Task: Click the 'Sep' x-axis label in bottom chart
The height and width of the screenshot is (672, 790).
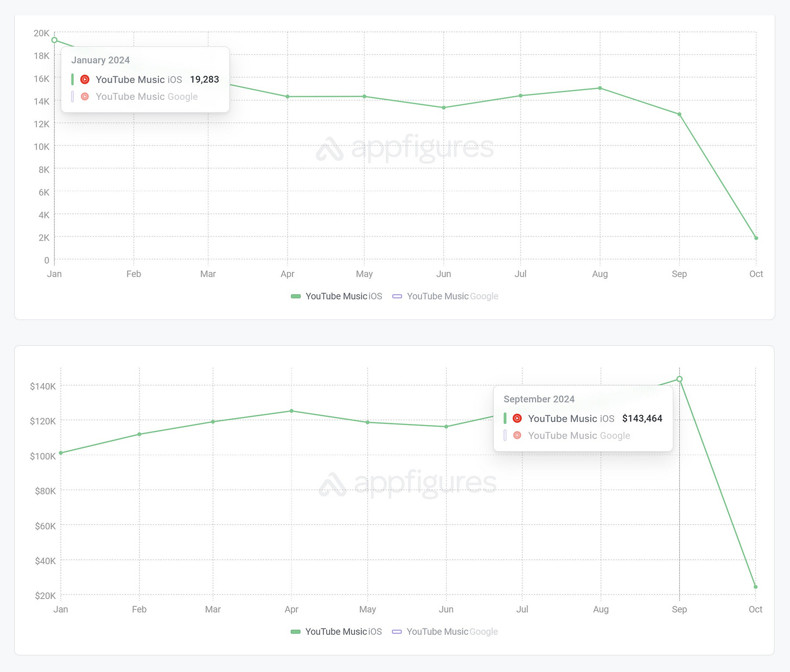Action: click(679, 610)
